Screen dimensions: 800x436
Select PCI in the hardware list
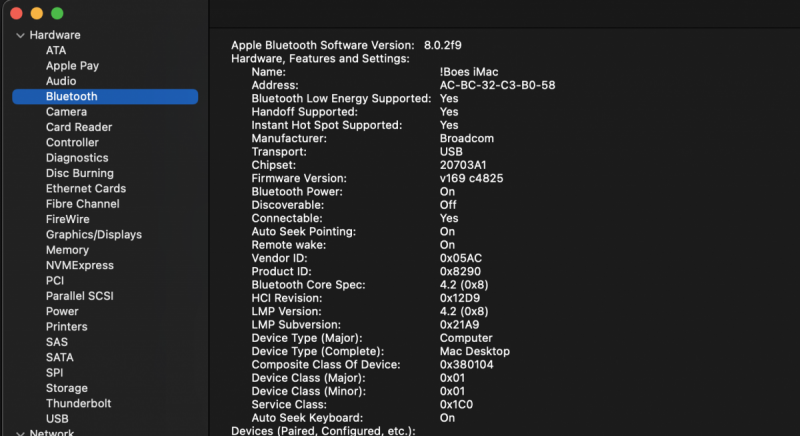[55, 280]
